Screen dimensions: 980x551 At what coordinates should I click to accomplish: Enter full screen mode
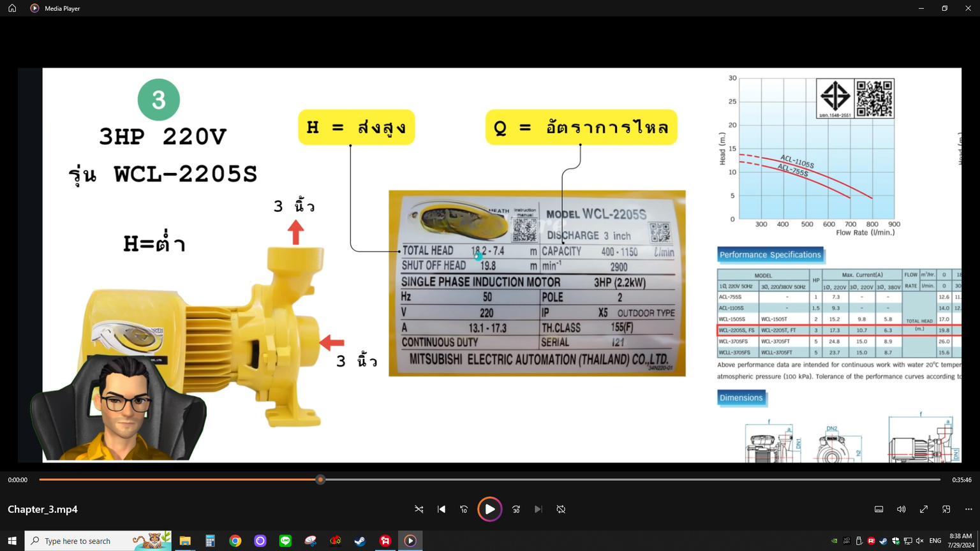click(x=923, y=509)
